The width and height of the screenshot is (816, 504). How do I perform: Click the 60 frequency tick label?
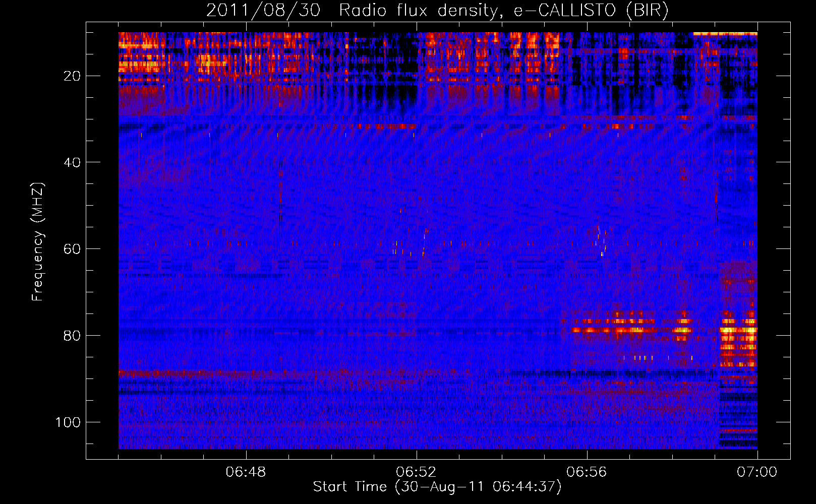click(73, 249)
